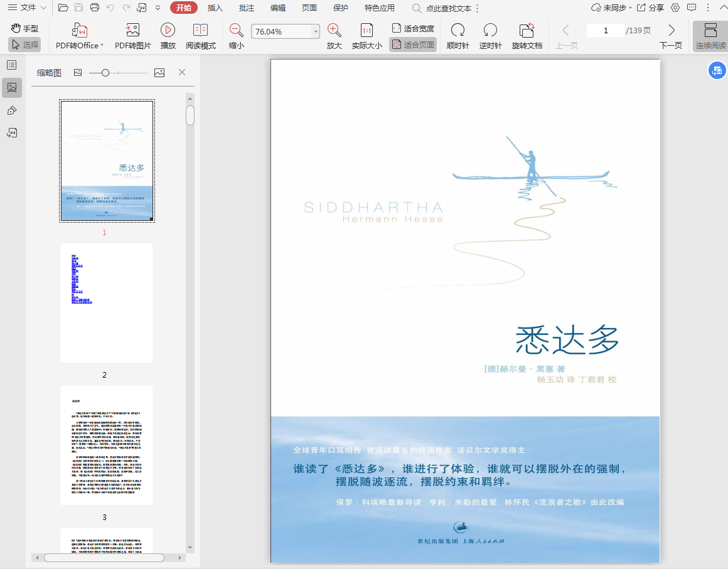Viewport: 728px width, 569px height.
Task: Click the 点此查找文本 search field
Action: [442, 8]
